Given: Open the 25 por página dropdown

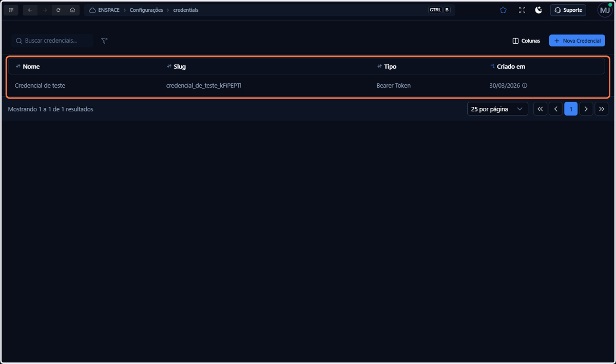Looking at the screenshot, I should coord(497,109).
